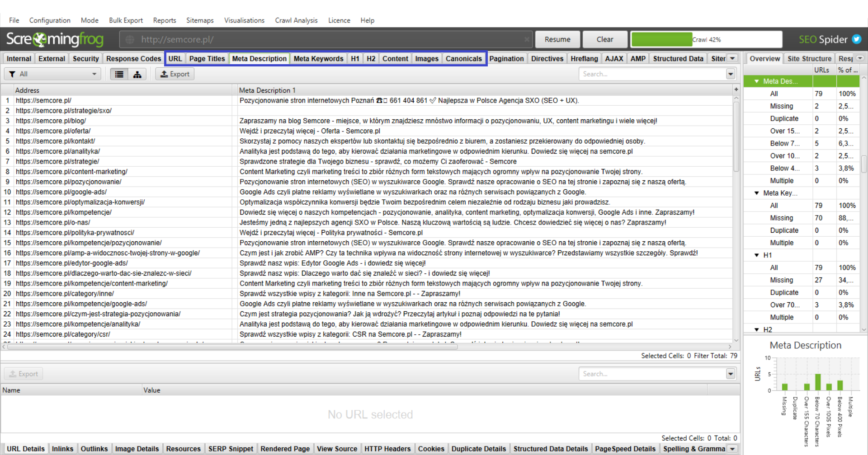868x455 pixels.
Task: Click the globe icon in URL bar
Action: [130, 39]
